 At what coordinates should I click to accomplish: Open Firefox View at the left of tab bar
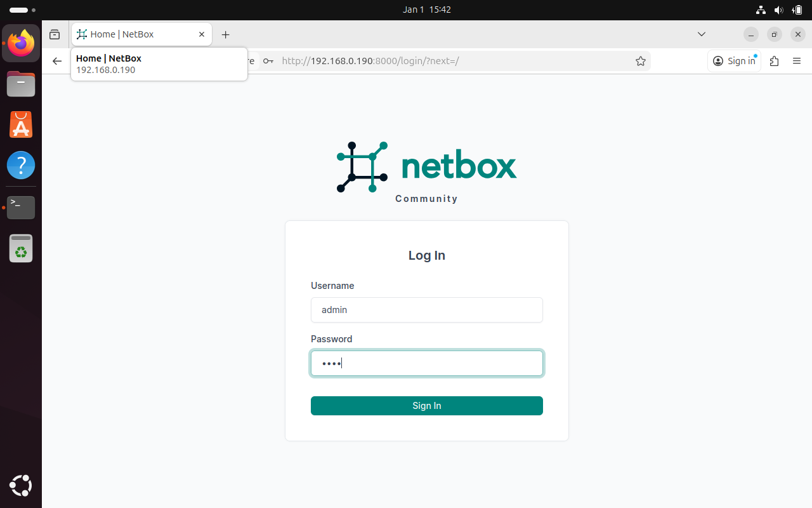coord(55,34)
